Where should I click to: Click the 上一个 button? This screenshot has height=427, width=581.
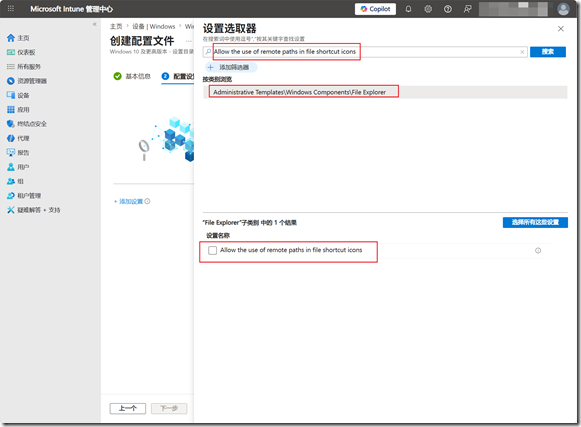(x=128, y=408)
